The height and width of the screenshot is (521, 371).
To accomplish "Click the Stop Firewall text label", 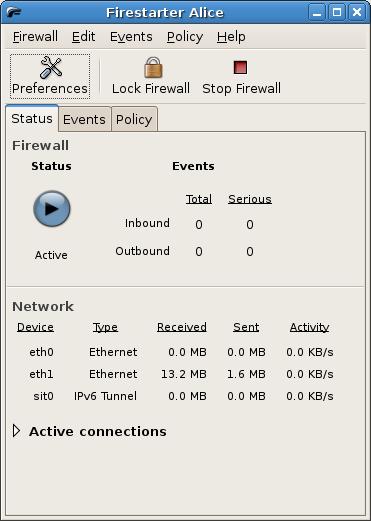I will [241, 89].
